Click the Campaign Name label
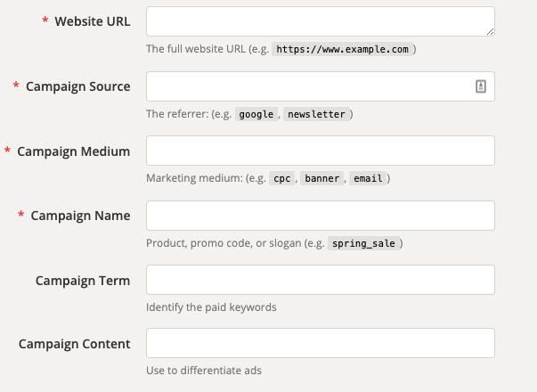The width and height of the screenshot is (537, 392). pyautogui.click(x=81, y=216)
